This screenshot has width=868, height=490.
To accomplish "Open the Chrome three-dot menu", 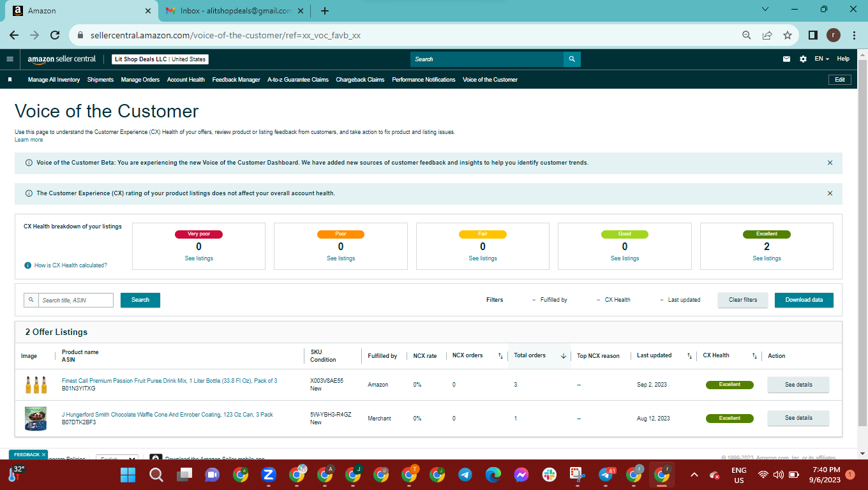I will pyautogui.click(x=854, y=35).
